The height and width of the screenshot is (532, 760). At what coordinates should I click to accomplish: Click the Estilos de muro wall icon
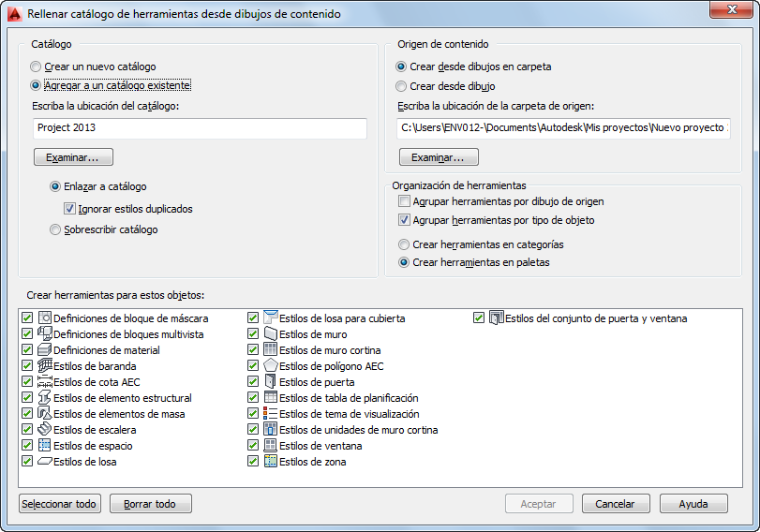[270, 334]
